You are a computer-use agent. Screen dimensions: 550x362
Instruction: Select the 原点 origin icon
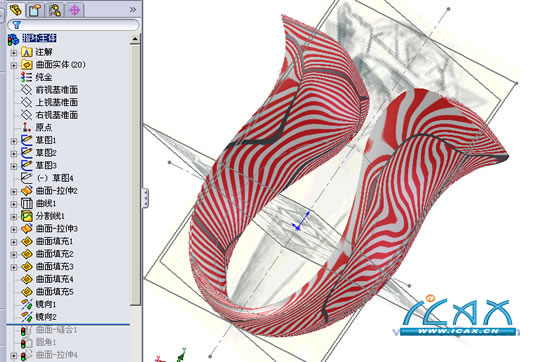click(26, 128)
